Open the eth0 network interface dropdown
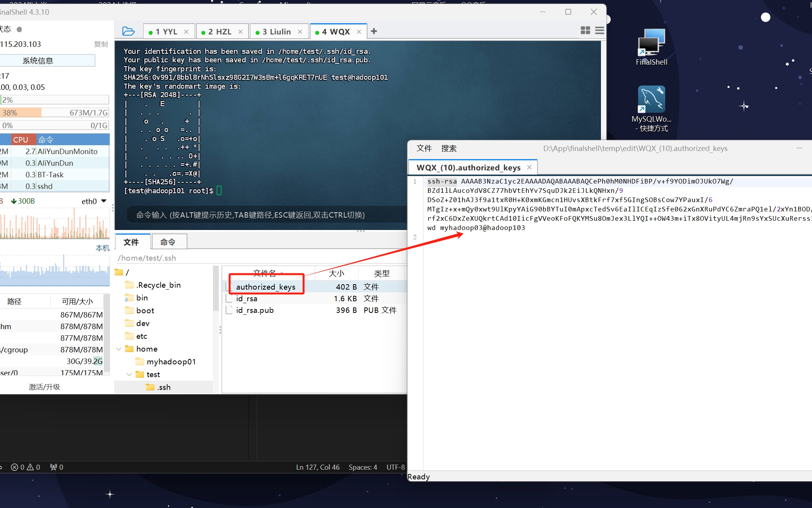The height and width of the screenshot is (508, 812). [103, 201]
